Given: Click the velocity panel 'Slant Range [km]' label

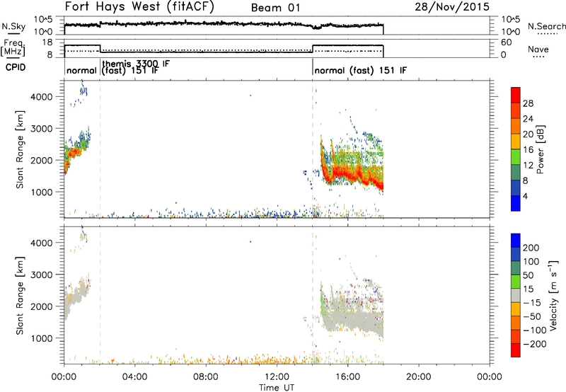Looking at the screenshot, I should pyautogui.click(x=20, y=296).
